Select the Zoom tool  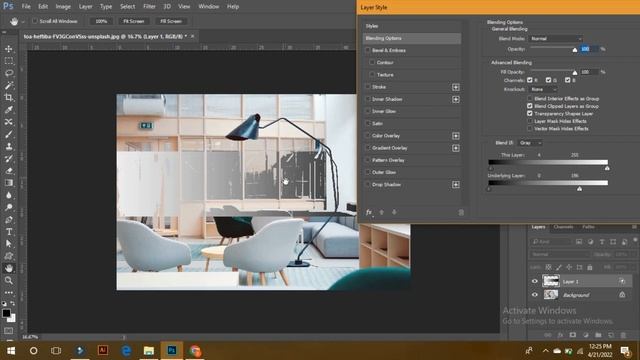point(9,280)
